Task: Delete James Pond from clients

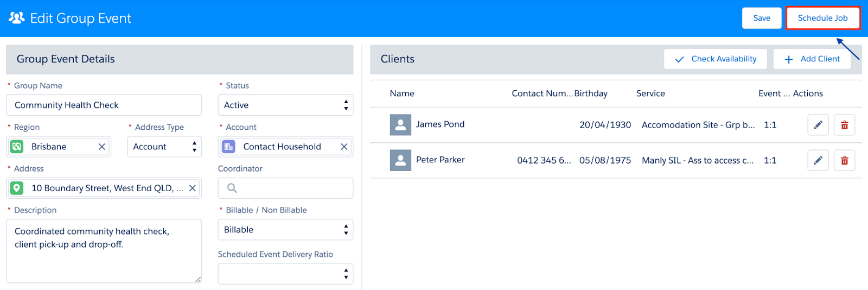Action: [x=845, y=125]
